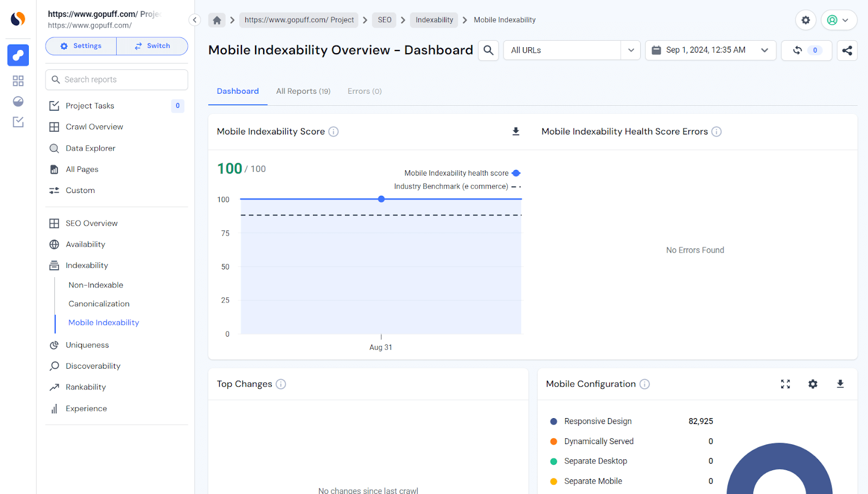This screenshot has height=494, width=868.
Task: Click the Search reports input field
Action: pyautogui.click(x=116, y=79)
